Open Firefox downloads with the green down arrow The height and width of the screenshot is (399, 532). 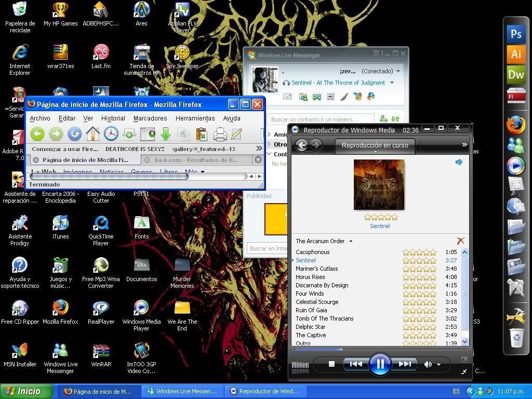point(166,134)
